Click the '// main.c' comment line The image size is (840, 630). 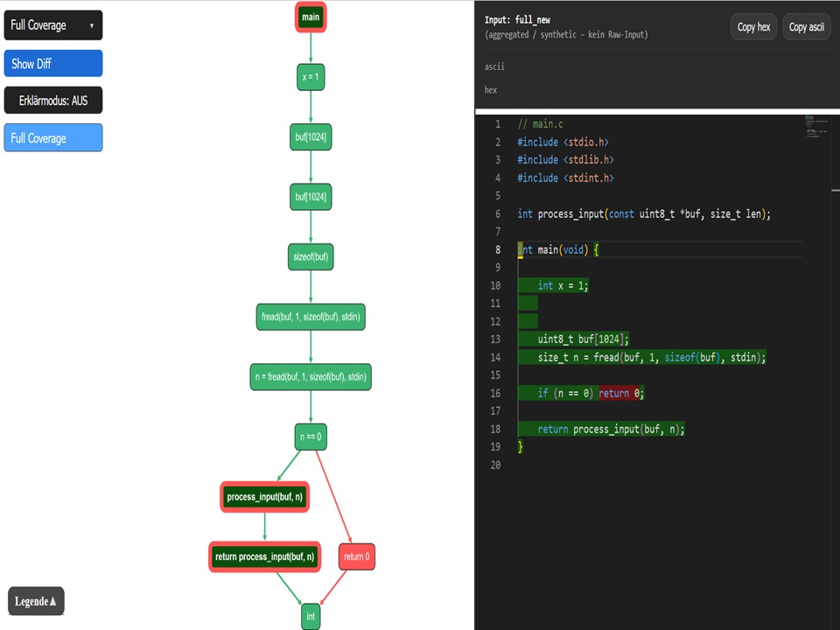tap(540, 124)
